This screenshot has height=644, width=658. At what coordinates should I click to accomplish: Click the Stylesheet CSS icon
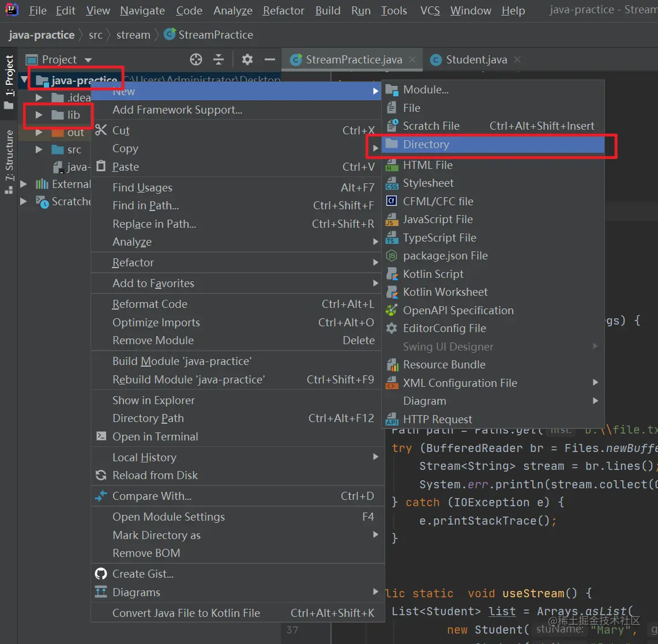point(392,183)
